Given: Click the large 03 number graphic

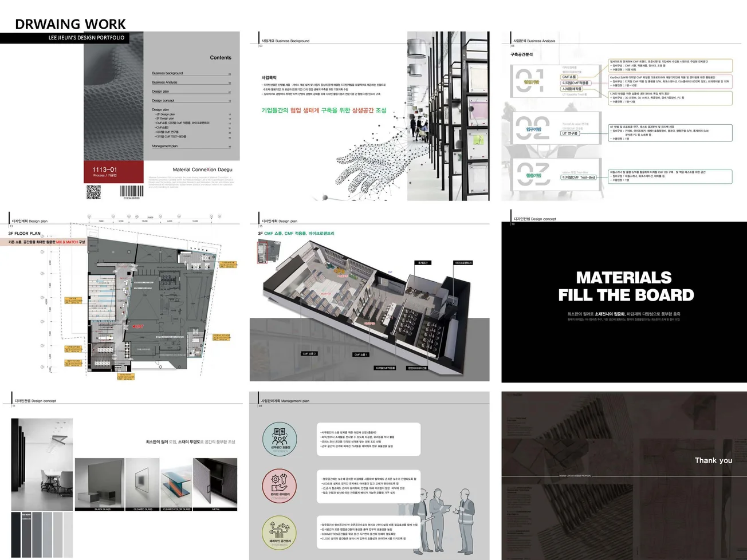Looking at the screenshot, I should pyautogui.click(x=533, y=174).
